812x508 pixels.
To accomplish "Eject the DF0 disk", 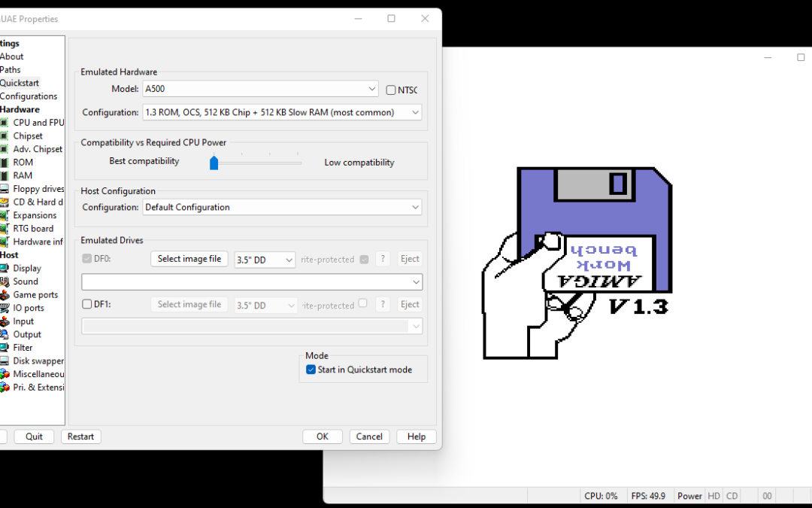I will tap(410, 259).
